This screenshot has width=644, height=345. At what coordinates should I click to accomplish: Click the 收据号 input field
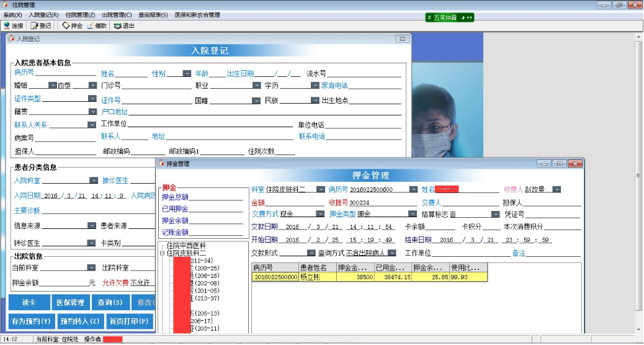click(381, 202)
